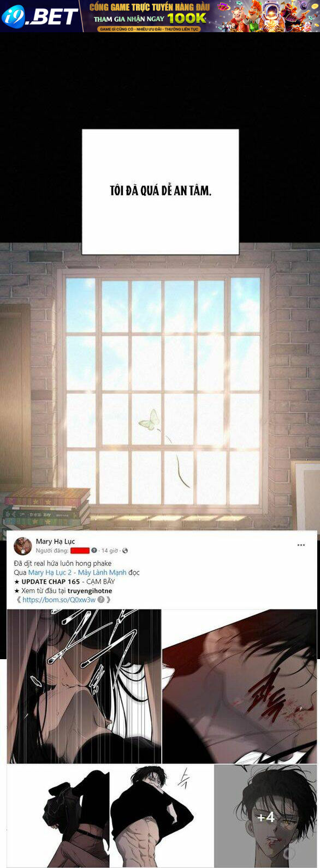Image resolution: width=320 pixels, height=868 pixels.
Task: Open the kissing scene post image
Action: [x=84, y=686]
